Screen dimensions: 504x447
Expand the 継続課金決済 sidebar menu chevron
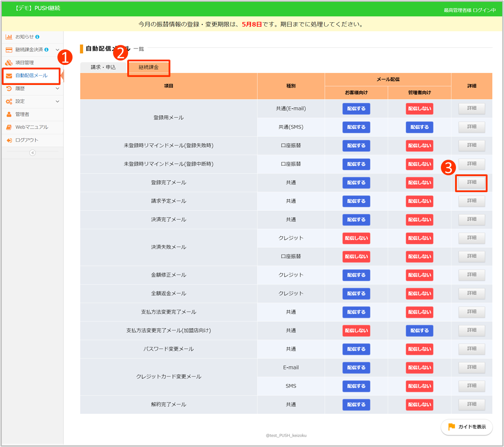57,50
